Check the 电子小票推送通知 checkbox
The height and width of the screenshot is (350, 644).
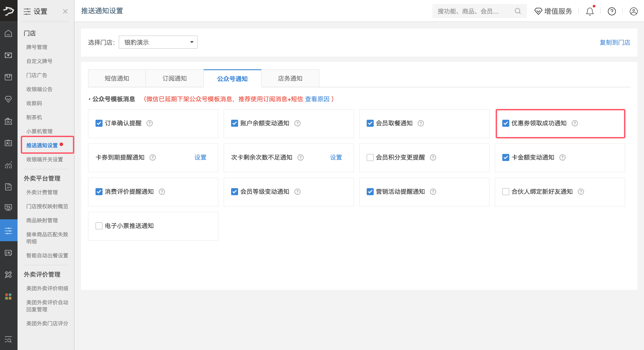pyautogui.click(x=99, y=226)
